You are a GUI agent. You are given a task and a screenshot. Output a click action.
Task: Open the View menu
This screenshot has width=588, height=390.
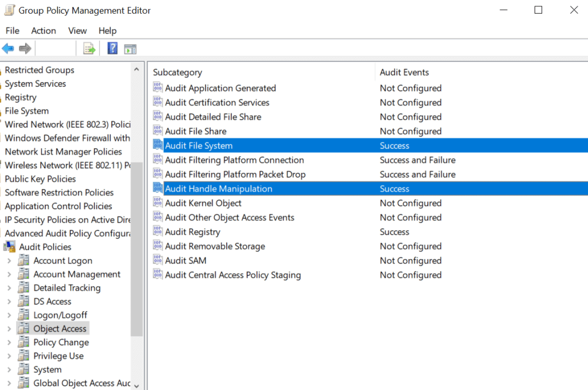click(78, 30)
